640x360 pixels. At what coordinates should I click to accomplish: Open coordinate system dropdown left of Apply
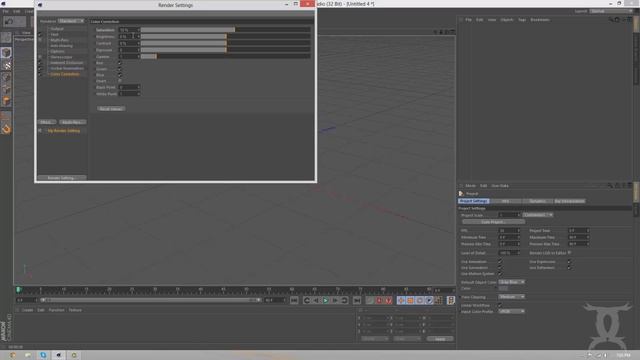[375, 339]
